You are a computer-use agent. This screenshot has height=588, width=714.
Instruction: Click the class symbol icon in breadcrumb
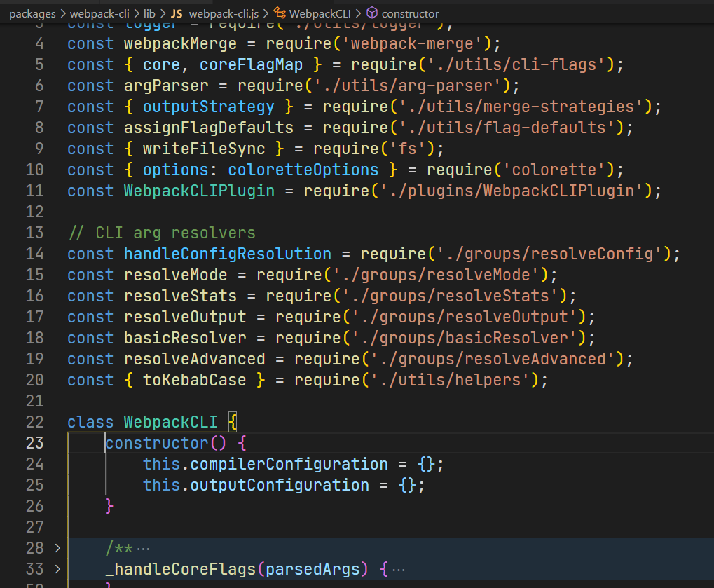tap(280, 13)
